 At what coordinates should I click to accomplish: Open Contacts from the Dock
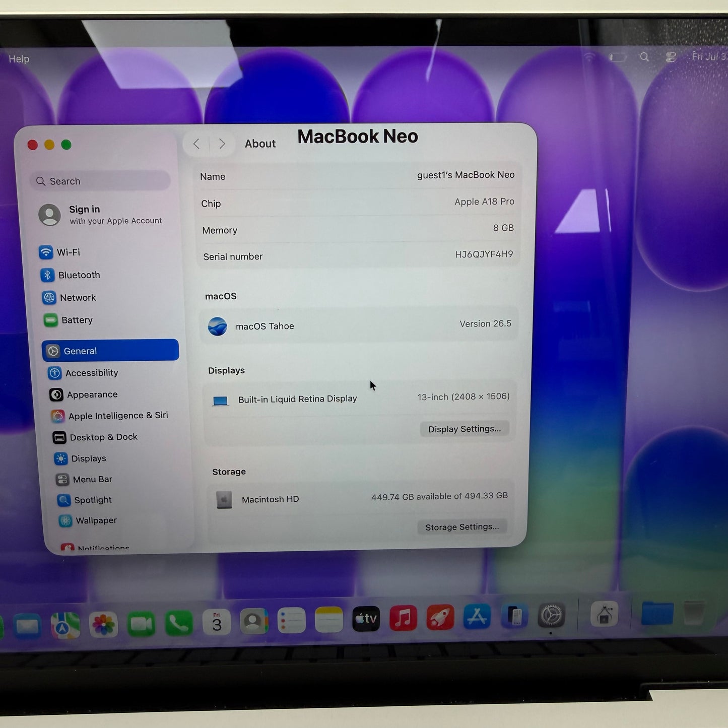click(x=254, y=622)
